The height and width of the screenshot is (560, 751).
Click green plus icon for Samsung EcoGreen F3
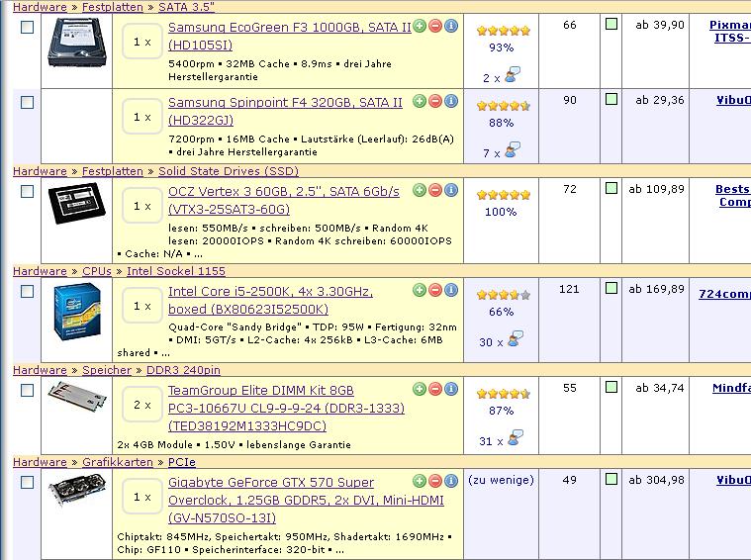click(420, 26)
